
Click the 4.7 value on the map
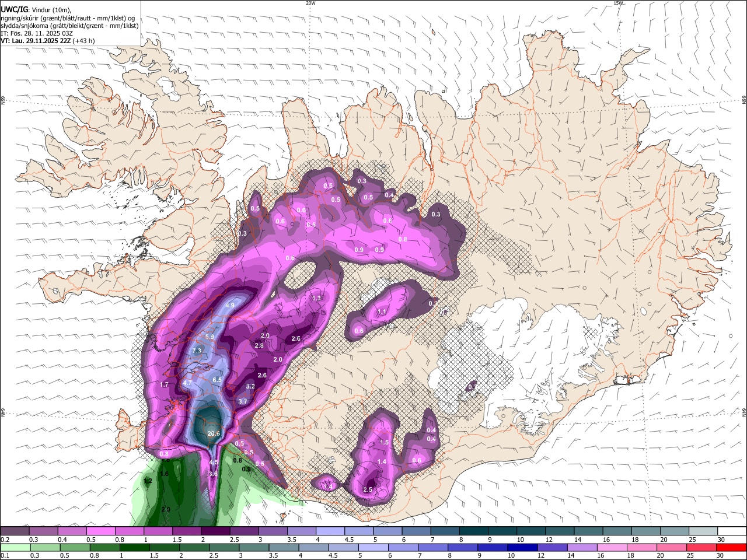[x=187, y=382]
